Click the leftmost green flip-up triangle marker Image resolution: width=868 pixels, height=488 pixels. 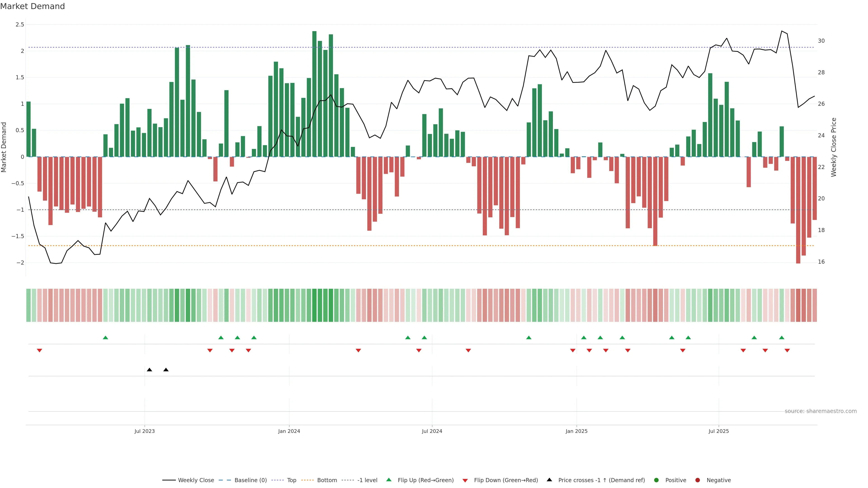click(x=106, y=338)
